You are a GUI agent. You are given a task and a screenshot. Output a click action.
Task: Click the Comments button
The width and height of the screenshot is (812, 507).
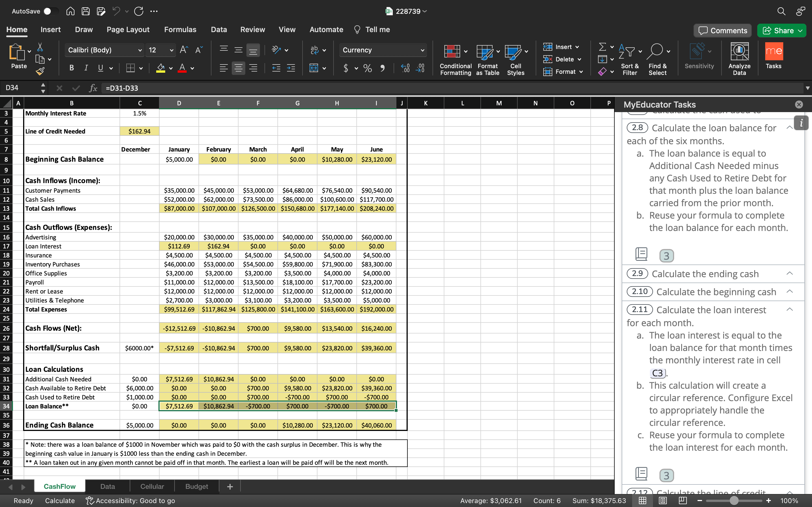tap(723, 30)
